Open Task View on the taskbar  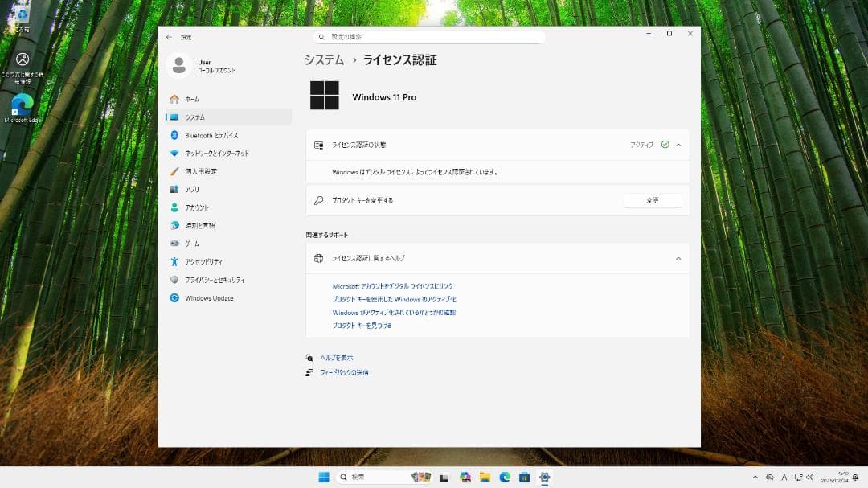pos(444,478)
